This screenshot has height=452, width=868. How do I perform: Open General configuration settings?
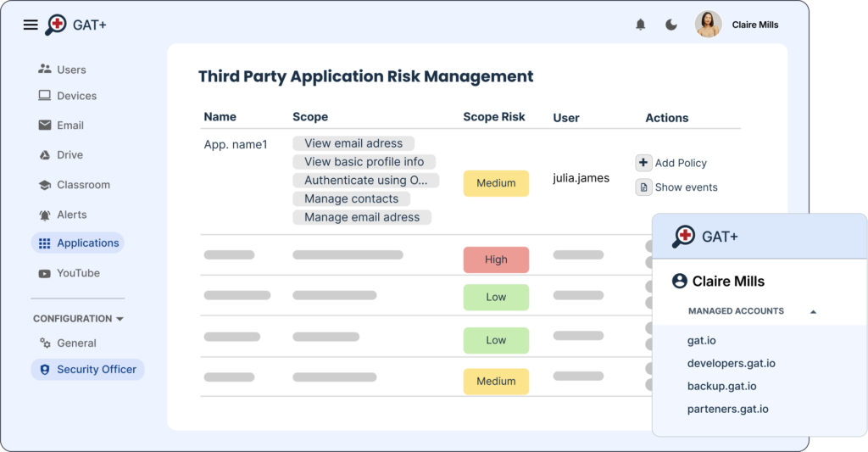68,343
